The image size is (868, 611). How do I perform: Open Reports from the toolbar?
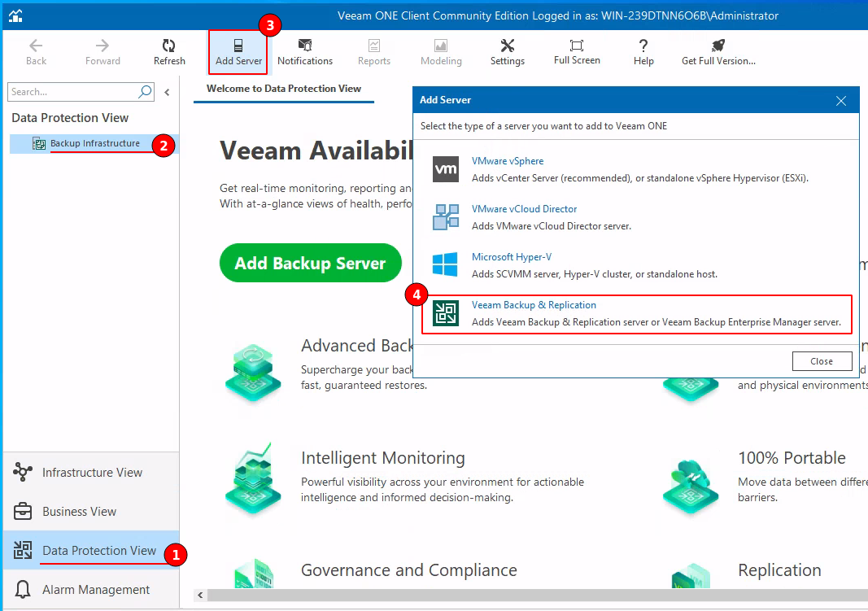pos(374,52)
